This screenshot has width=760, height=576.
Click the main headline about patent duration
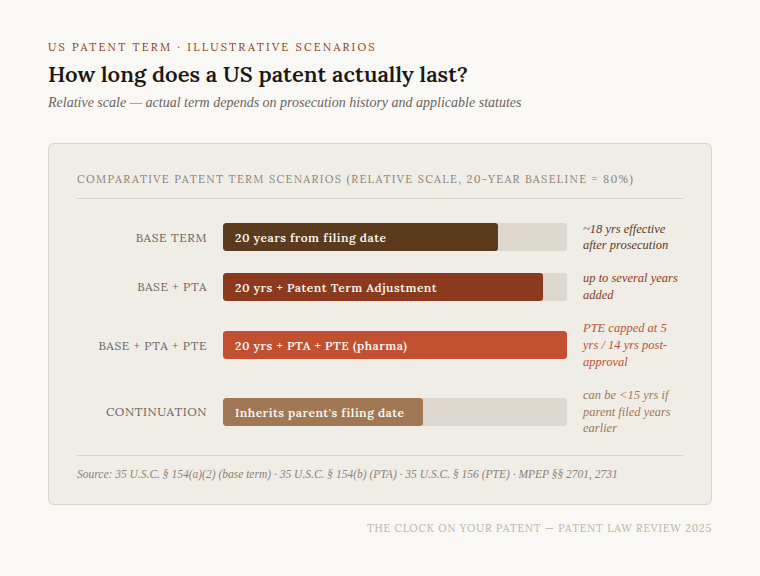(x=258, y=75)
